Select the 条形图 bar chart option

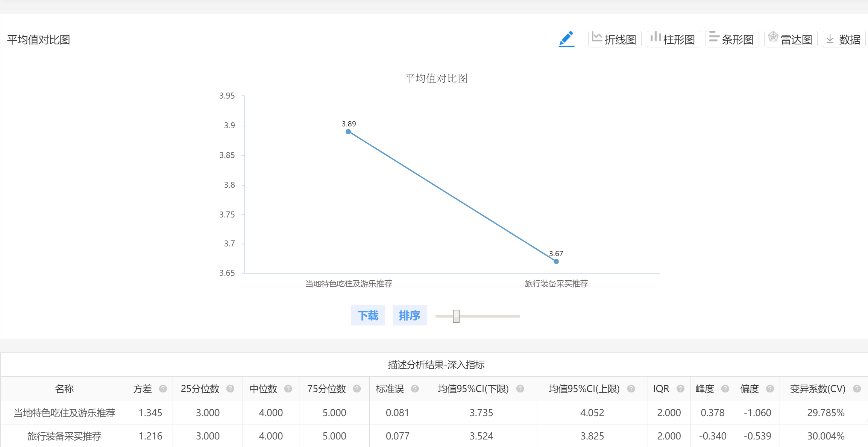732,39
